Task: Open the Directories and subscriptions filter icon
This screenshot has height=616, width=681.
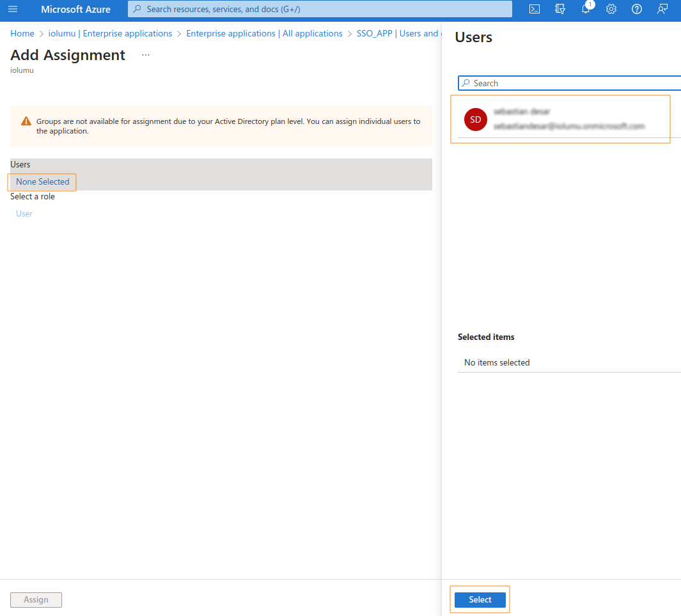Action: click(x=560, y=9)
